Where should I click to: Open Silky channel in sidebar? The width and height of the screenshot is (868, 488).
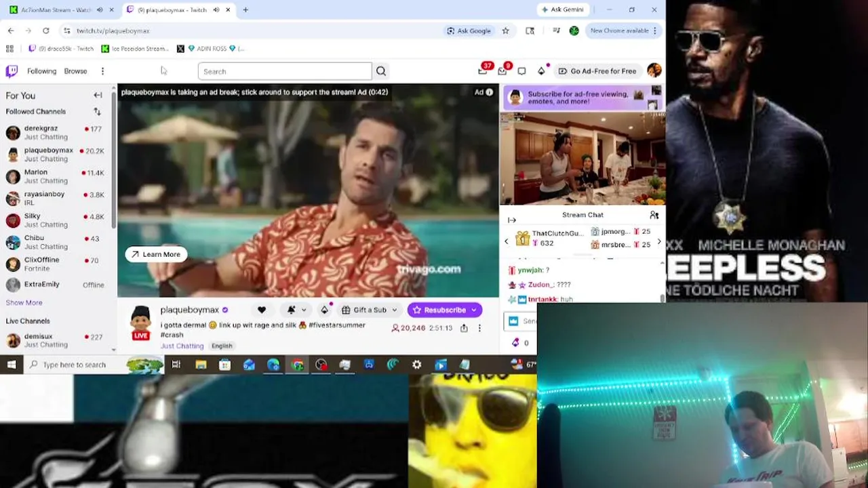[55, 220]
